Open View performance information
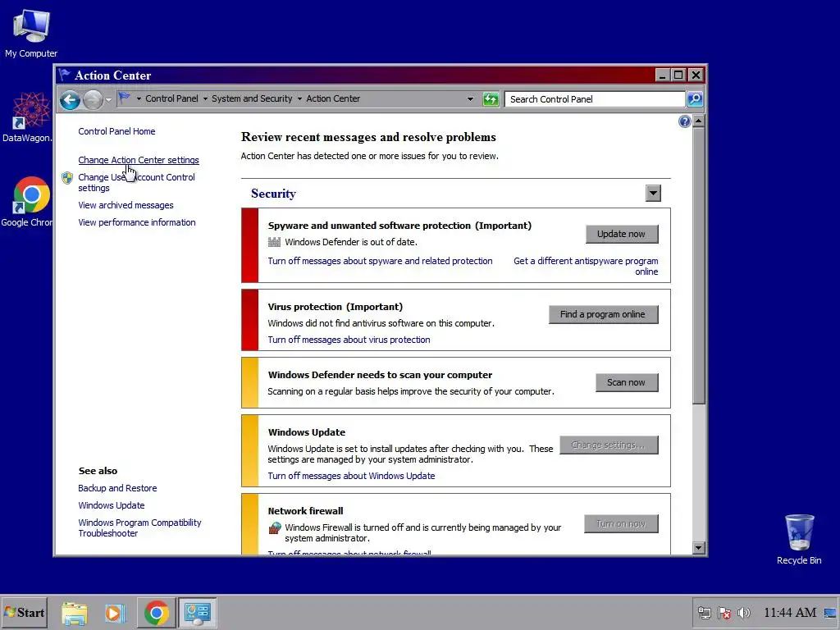The image size is (840, 630). (137, 222)
